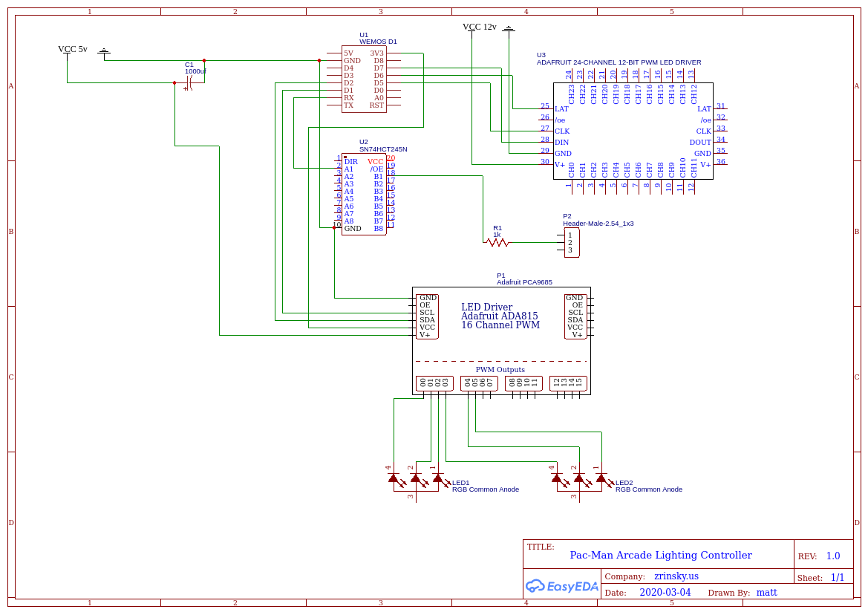Select the LED1 designator label
This screenshot has height=615, width=868.
(460, 483)
